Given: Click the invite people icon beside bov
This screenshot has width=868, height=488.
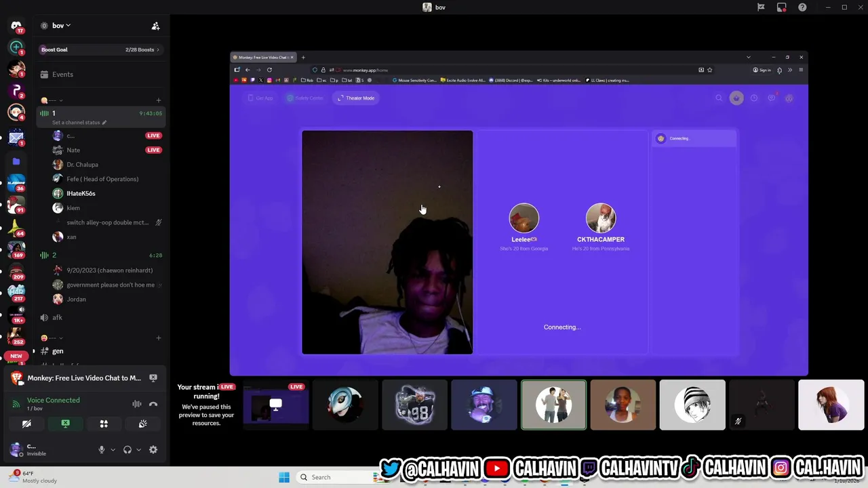Looking at the screenshot, I should 155,26.
